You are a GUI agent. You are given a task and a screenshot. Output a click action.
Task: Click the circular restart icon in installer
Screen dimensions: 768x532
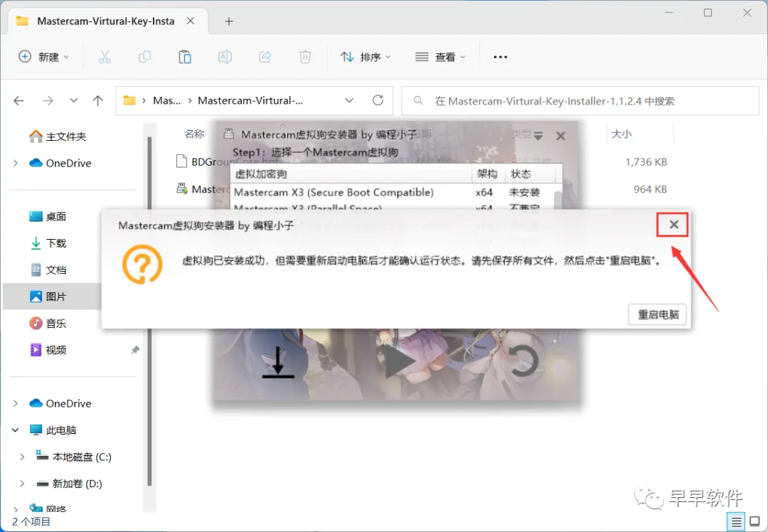523,361
